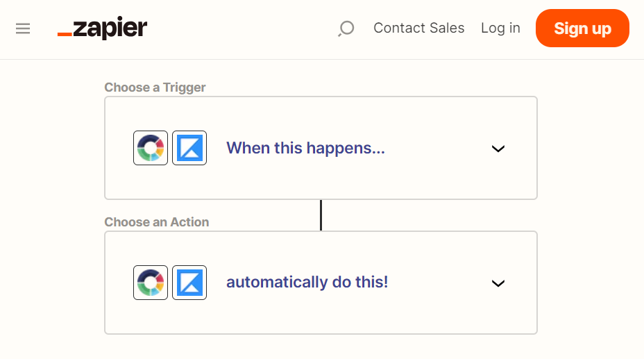Expand the action dropdown chevron
The height and width of the screenshot is (359, 644).
[x=498, y=283]
